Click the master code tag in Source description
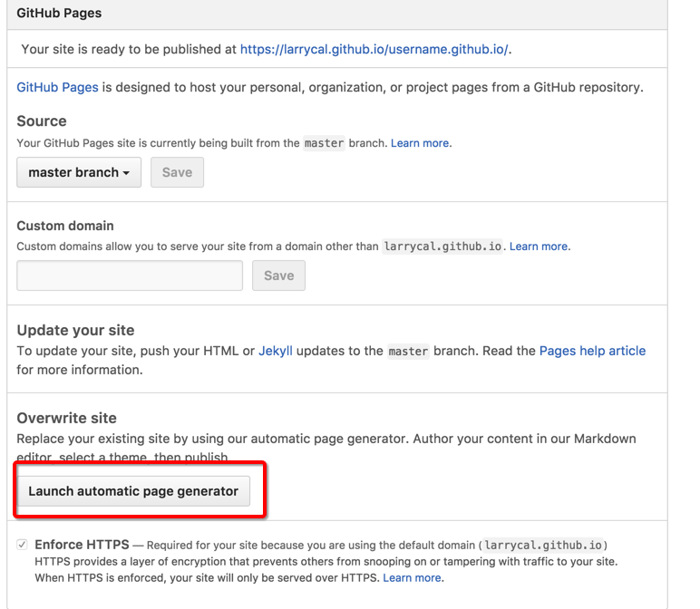 (x=324, y=143)
